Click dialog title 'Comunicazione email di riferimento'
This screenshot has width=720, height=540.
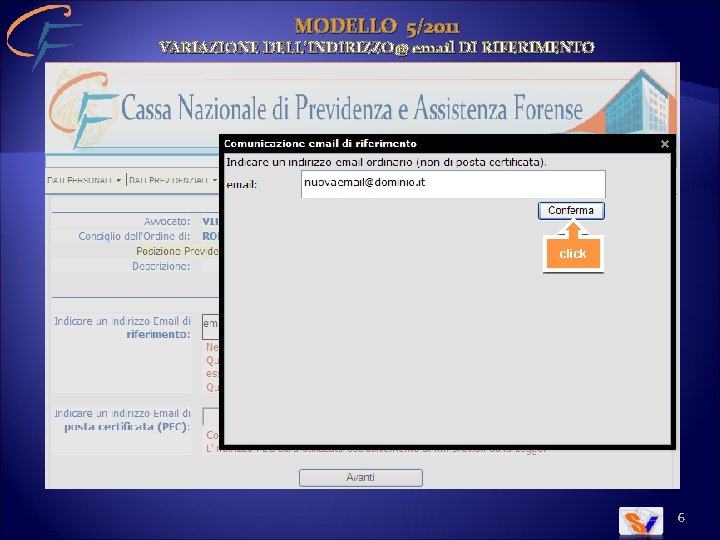click(x=320, y=144)
